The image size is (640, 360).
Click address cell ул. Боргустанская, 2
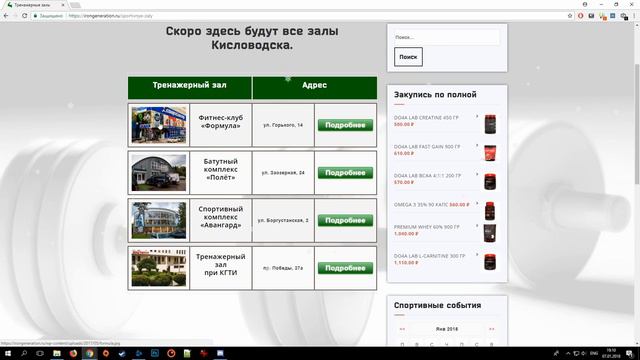point(283,220)
